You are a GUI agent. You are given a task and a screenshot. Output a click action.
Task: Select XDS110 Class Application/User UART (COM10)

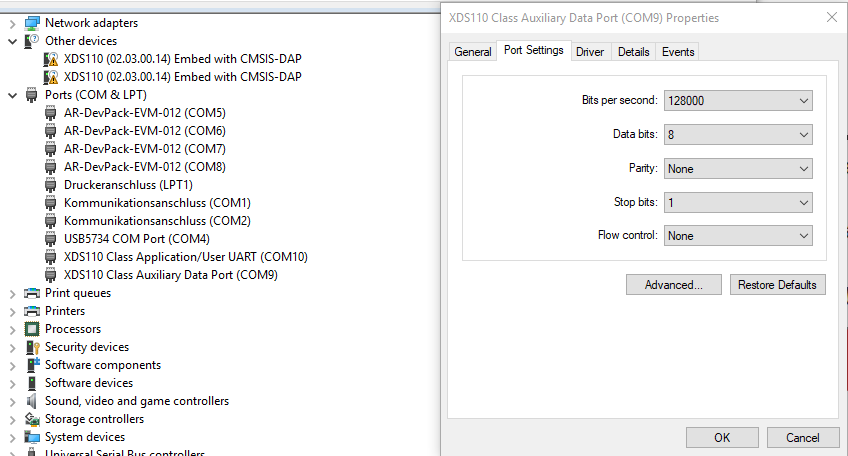click(185, 257)
